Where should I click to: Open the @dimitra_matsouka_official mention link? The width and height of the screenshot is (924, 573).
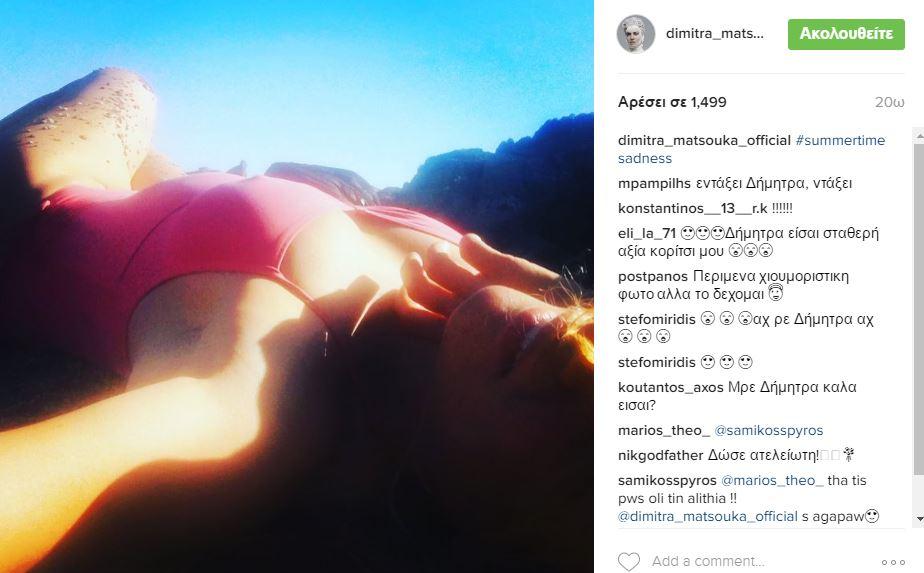[707, 516]
